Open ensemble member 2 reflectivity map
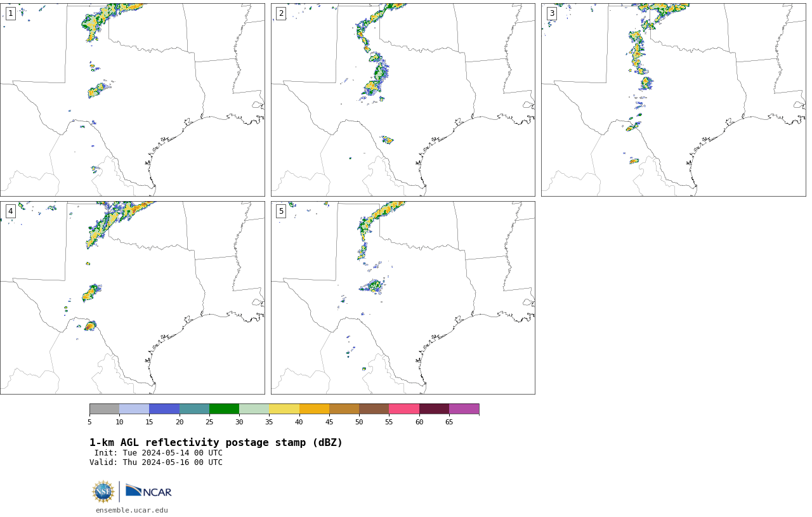 coord(403,100)
